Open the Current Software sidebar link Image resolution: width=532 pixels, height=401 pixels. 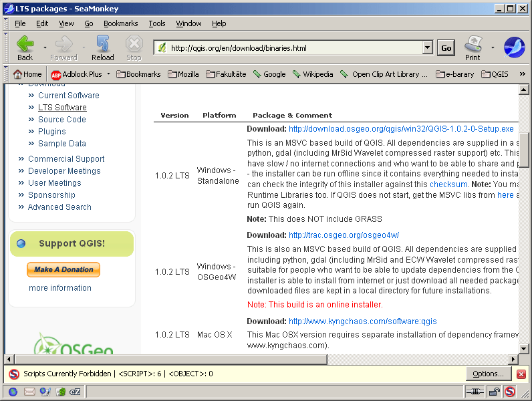[x=69, y=96]
